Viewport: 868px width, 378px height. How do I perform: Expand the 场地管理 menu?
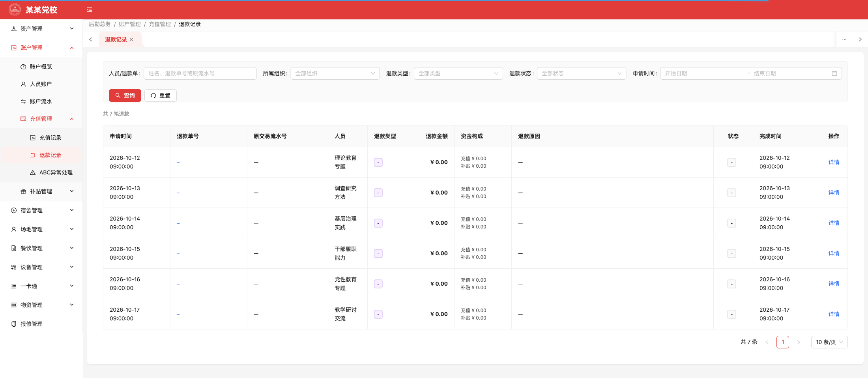(41, 229)
